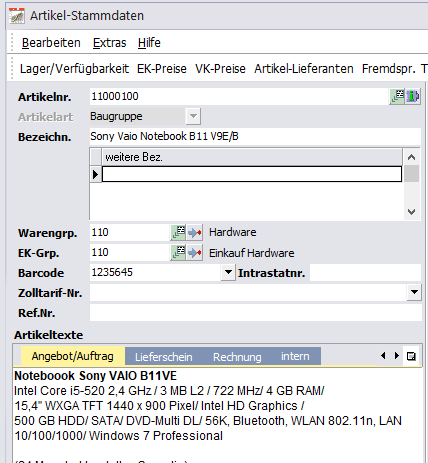The width and height of the screenshot is (428, 463).
Task: Switch to Lieferschein tab
Action: coord(164,357)
